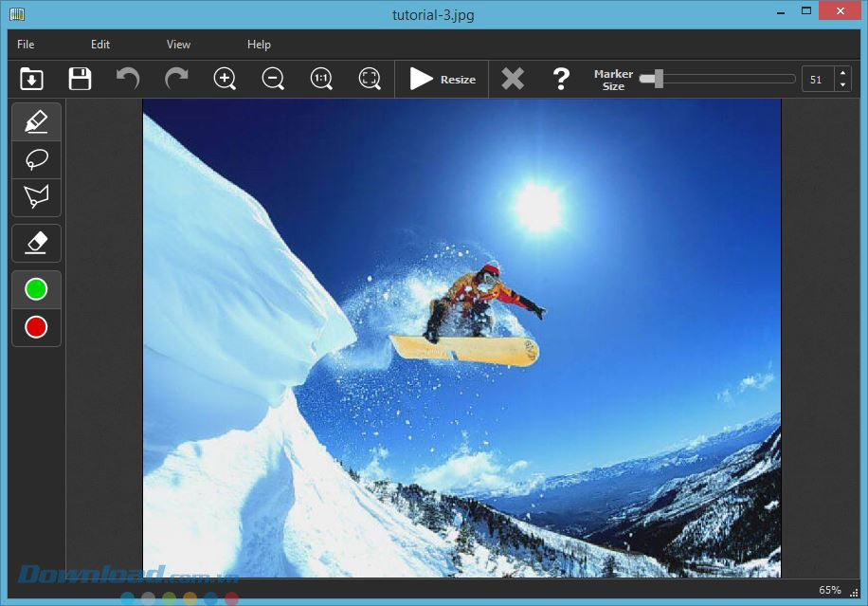Increase marker size with up stepper arrow
The width and height of the screenshot is (868, 606).
pyautogui.click(x=842, y=73)
